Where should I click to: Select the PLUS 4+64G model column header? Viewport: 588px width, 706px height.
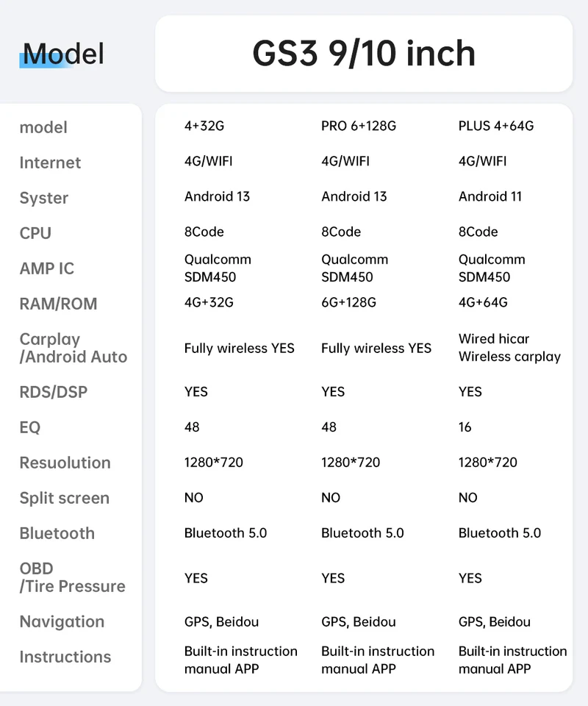[x=496, y=126]
